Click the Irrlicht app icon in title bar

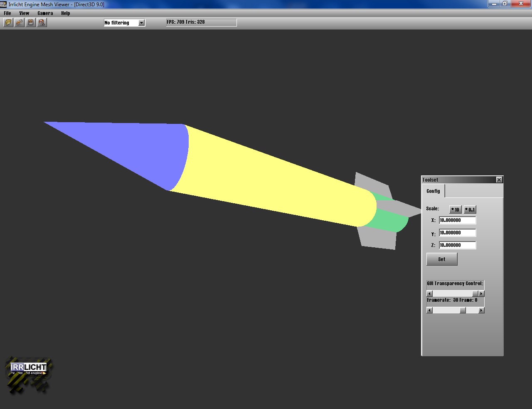(3, 4)
